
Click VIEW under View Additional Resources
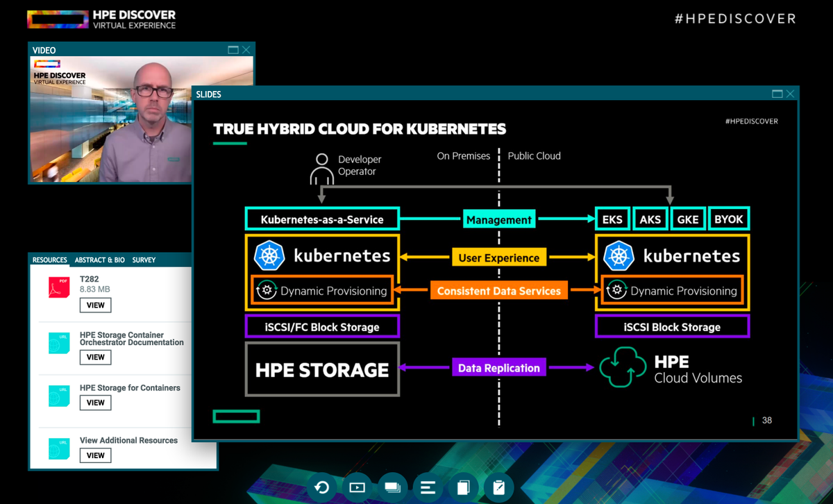95,455
